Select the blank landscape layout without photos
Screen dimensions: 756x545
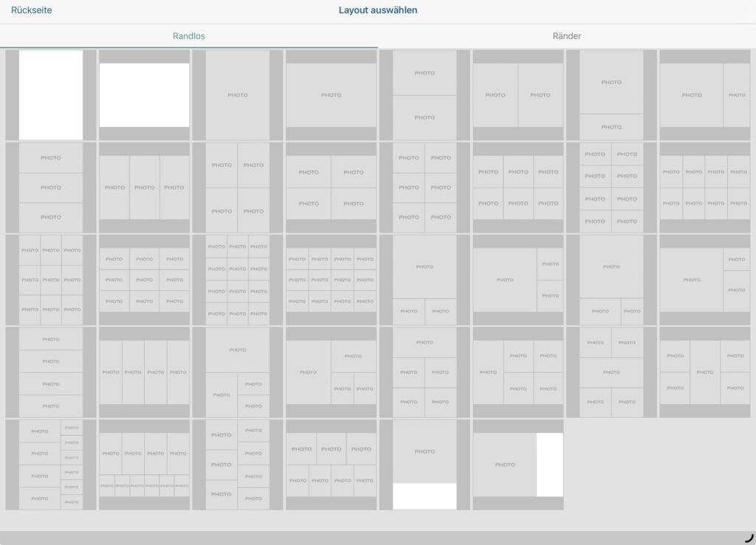(x=144, y=95)
